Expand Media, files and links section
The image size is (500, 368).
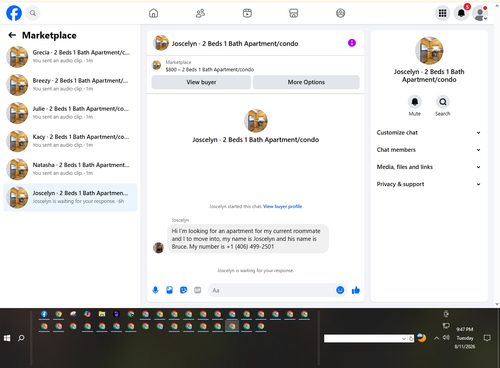click(429, 167)
